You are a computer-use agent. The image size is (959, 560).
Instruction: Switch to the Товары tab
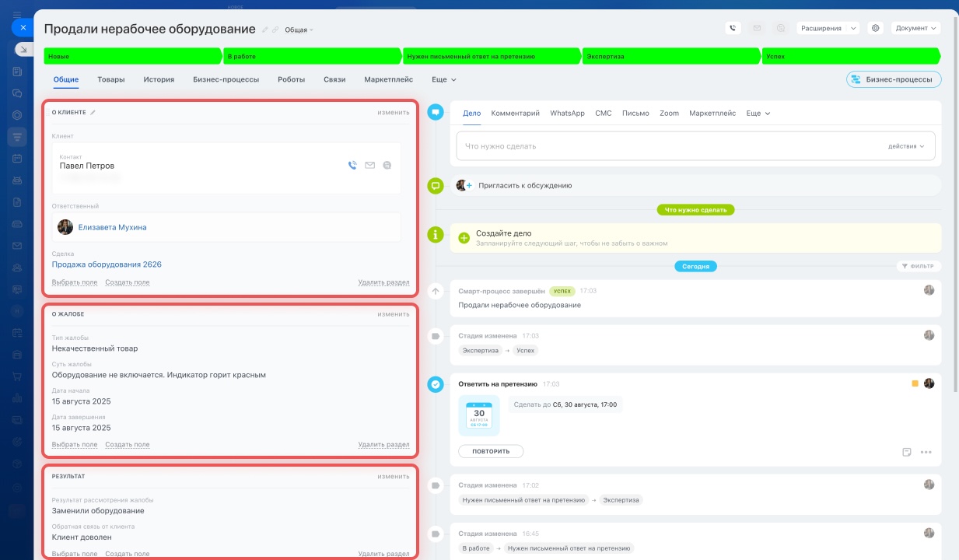[x=111, y=79]
